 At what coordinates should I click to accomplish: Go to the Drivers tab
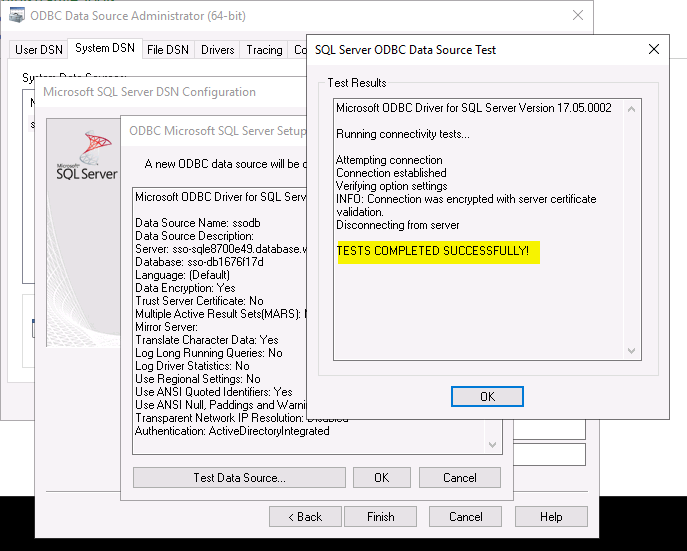pos(217,49)
